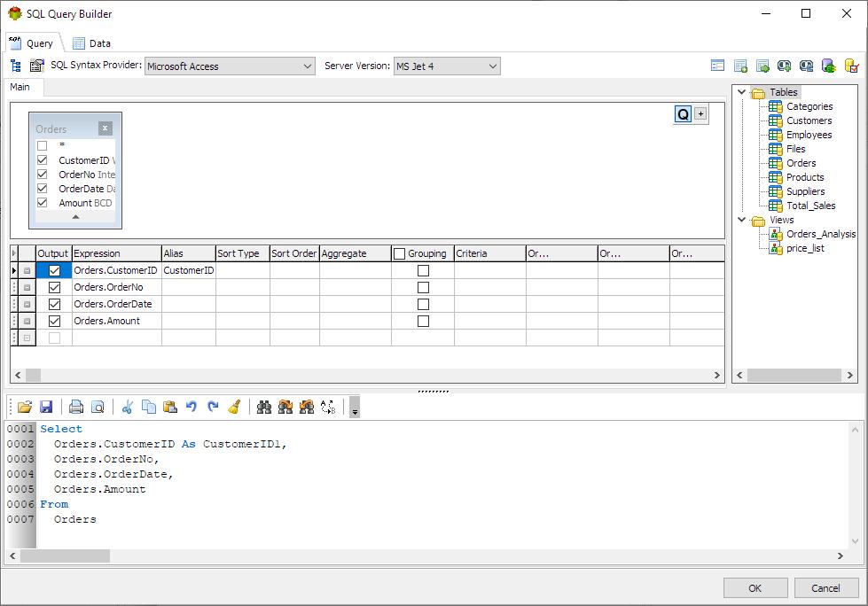Paste from clipboard into SQL editor

[170, 407]
